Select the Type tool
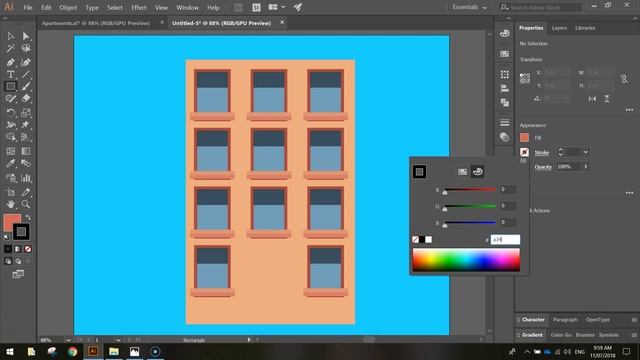640x360 pixels. click(x=11, y=74)
